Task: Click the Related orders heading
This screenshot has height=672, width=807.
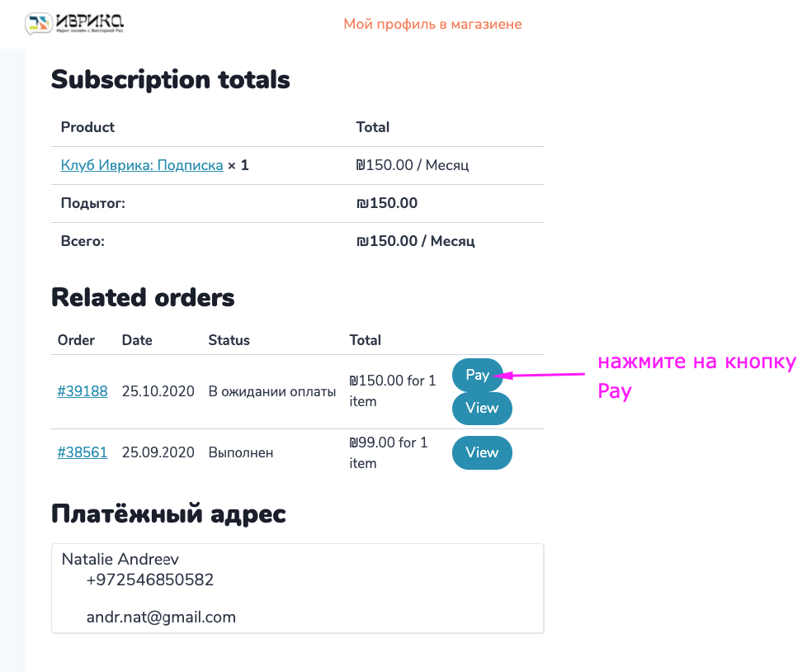Action: coord(143,298)
